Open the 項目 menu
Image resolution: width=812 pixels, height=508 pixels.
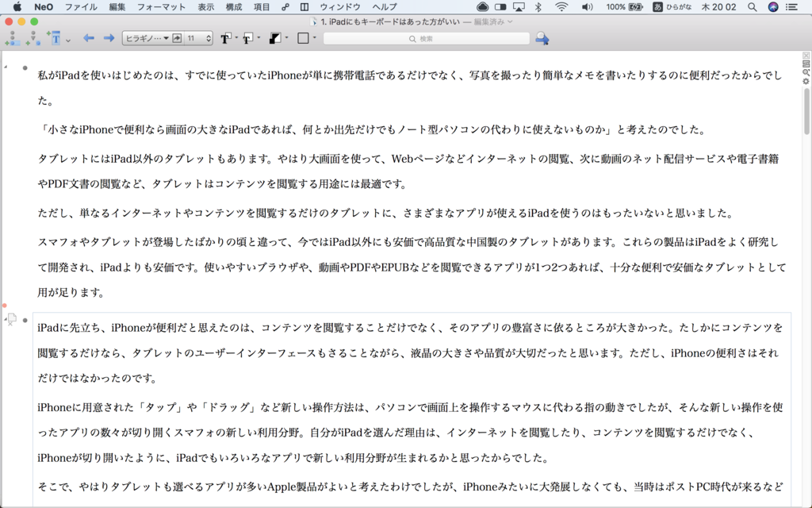(262, 6)
